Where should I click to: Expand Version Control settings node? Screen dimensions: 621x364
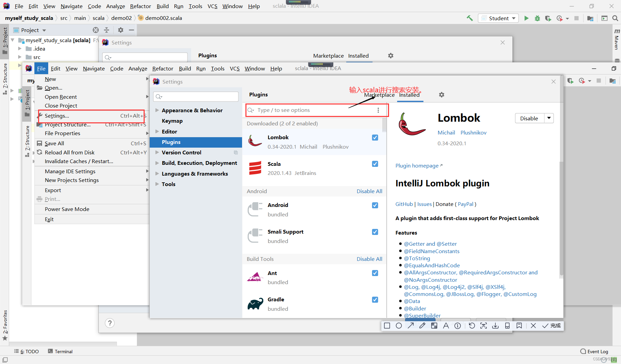(x=157, y=152)
